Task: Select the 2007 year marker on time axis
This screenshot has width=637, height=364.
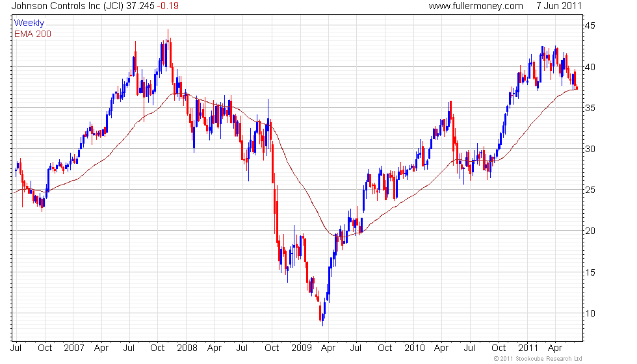Action: [x=74, y=348]
